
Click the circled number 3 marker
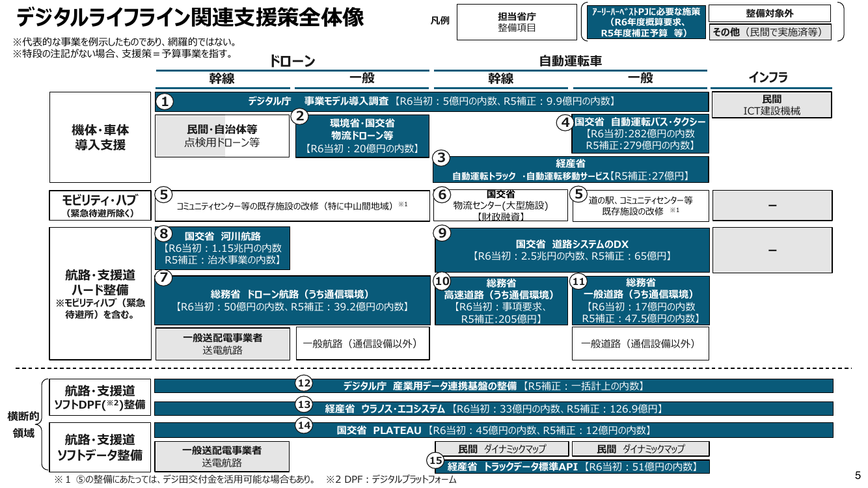tap(442, 157)
